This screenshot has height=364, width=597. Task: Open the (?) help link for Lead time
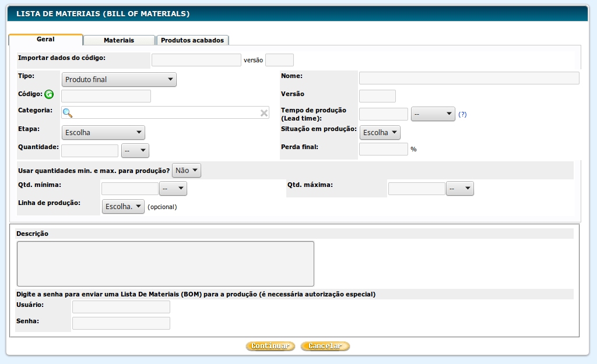462,115
